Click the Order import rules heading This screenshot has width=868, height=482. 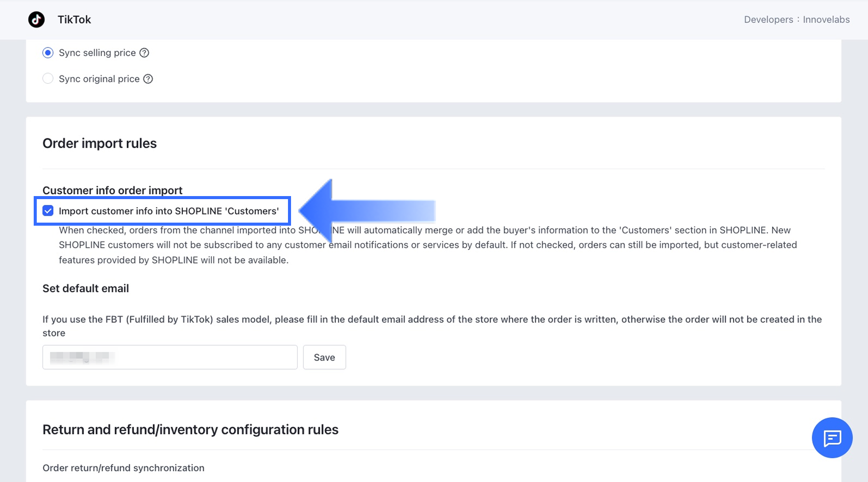pos(100,143)
